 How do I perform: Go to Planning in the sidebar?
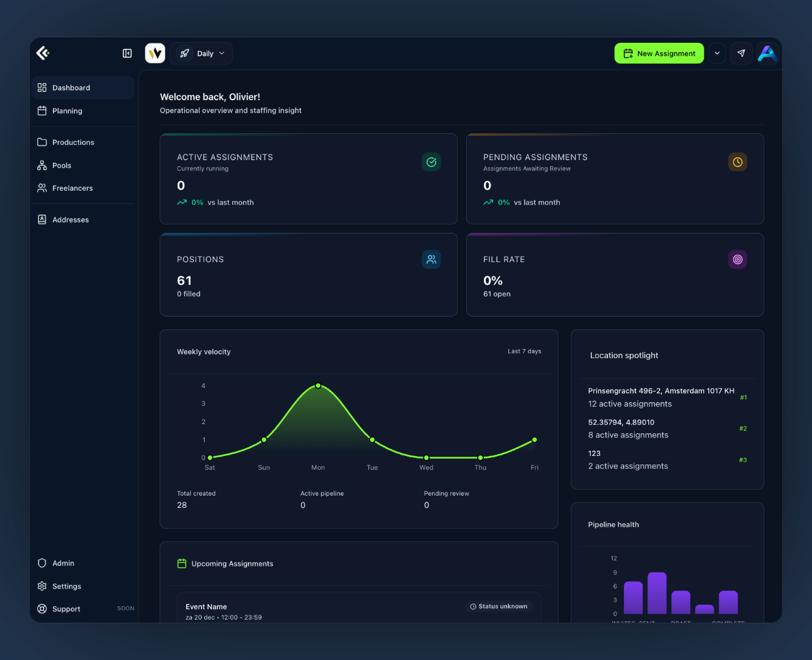[x=67, y=111]
